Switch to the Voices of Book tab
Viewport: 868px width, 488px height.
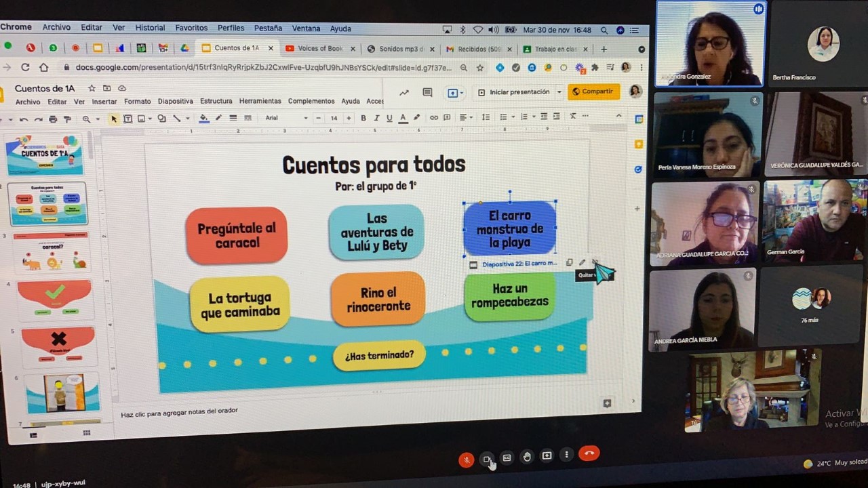point(315,49)
